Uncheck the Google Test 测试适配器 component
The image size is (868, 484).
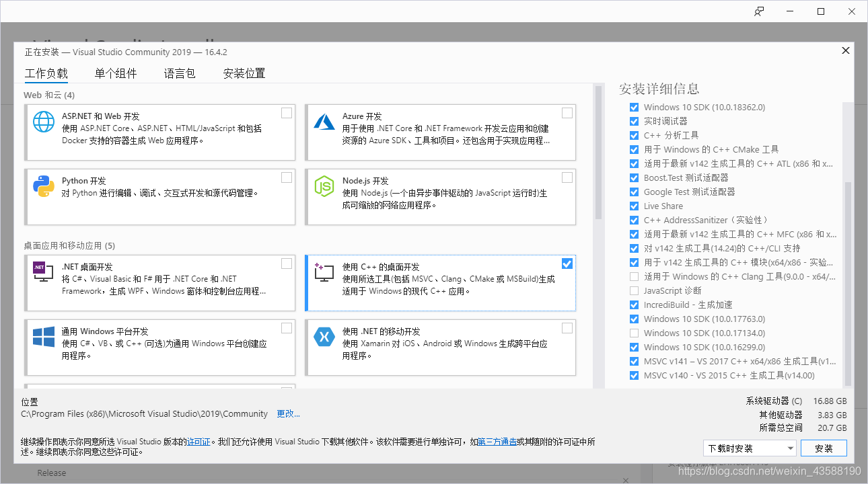(x=634, y=192)
